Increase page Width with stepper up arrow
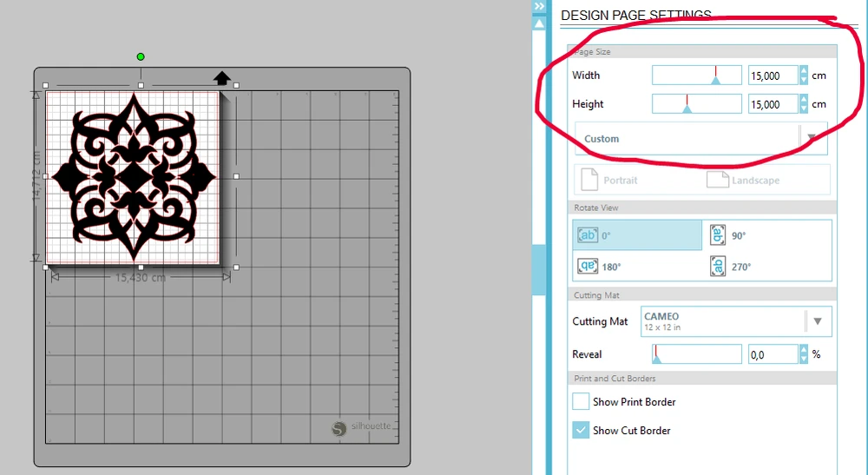 pos(804,70)
